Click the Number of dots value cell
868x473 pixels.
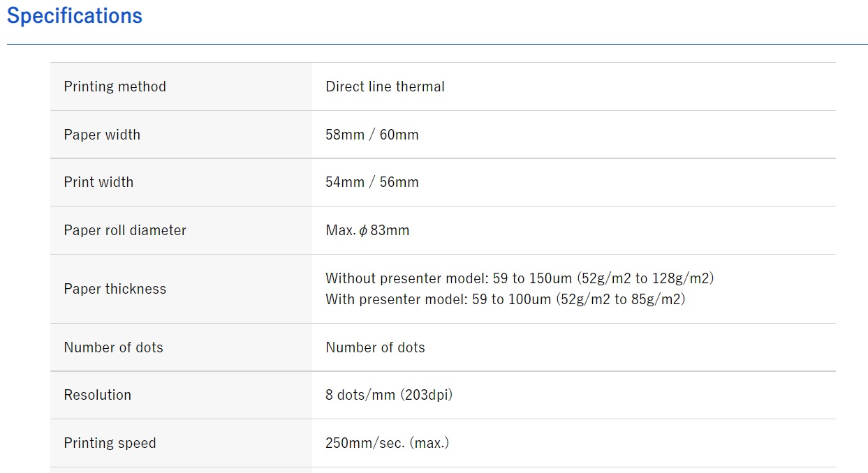coord(375,347)
